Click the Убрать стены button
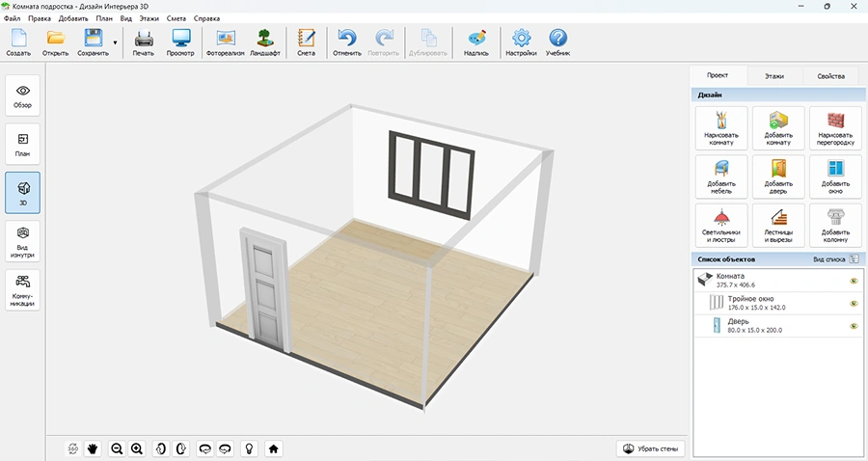This screenshot has height=461, width=868. [x=651, y=448]
